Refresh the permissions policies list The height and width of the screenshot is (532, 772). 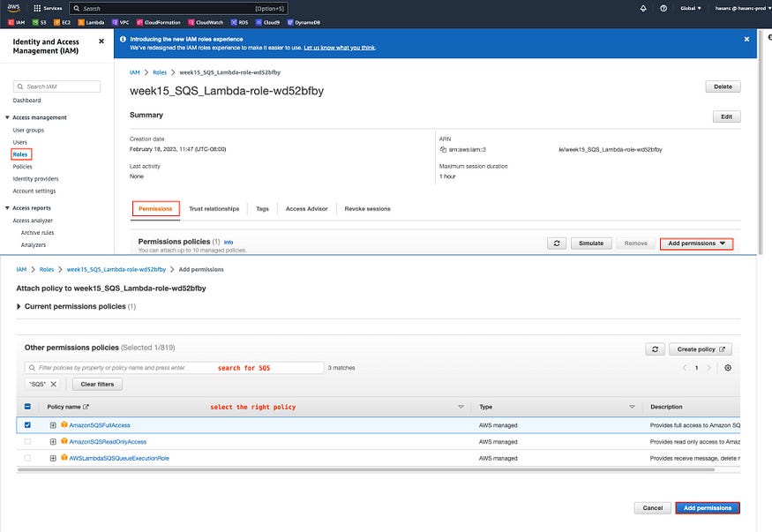pos(557,244)
